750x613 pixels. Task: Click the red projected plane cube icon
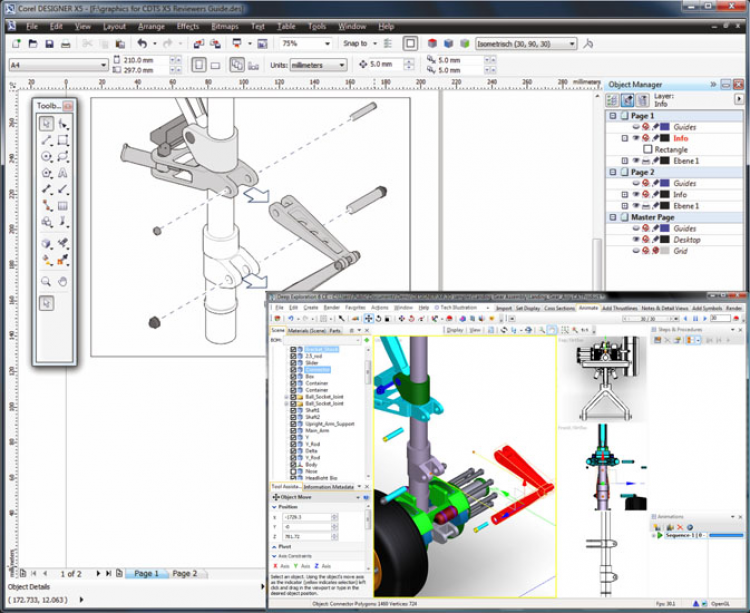[x=432, y=44]
